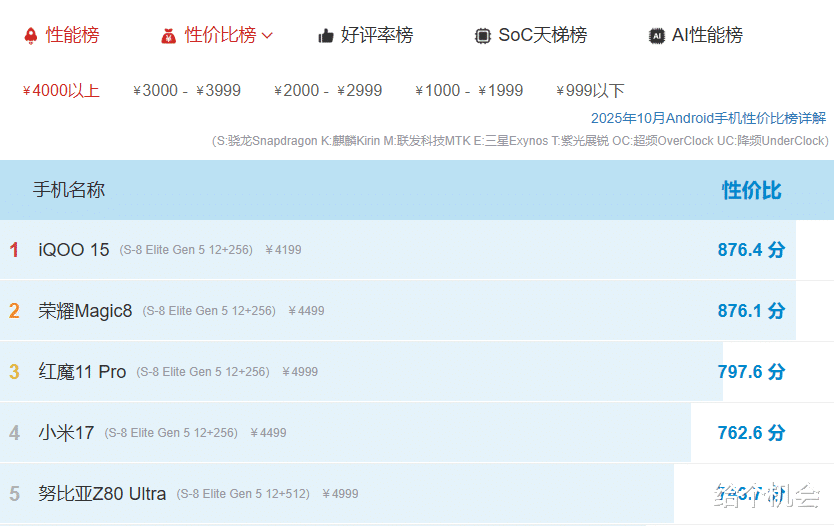
Task: Open 2025年10月Android手机性价比榜详解 link
Action: coord(708,118)
